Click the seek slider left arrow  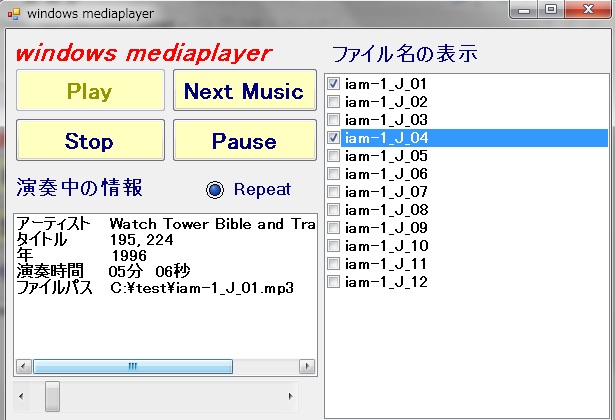point(21,396)
